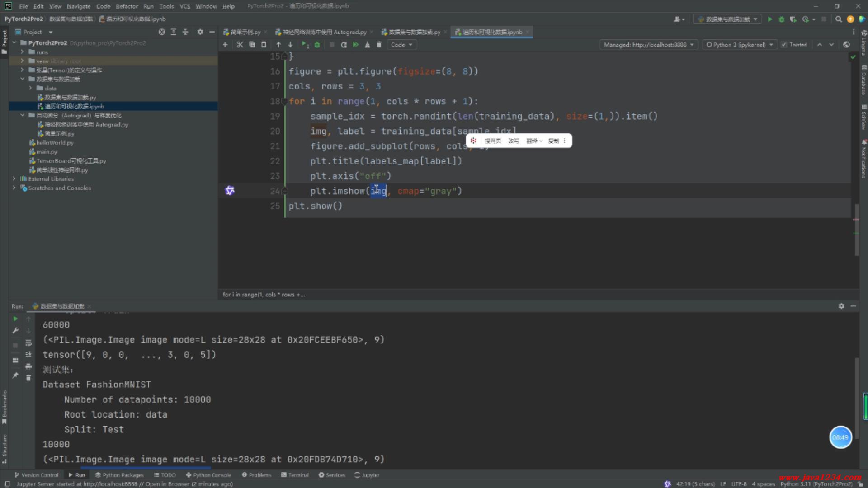Open notebook in browser globe icon
The width and height of the screenshot is (868, 488).
click(846, 45)
